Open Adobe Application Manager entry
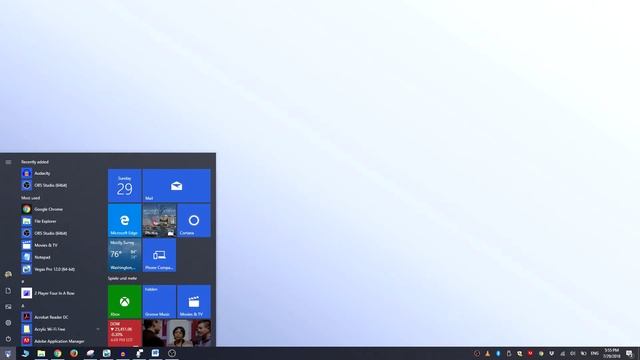Viewport: 640px width, 360px height. click(x=61, y=341)
